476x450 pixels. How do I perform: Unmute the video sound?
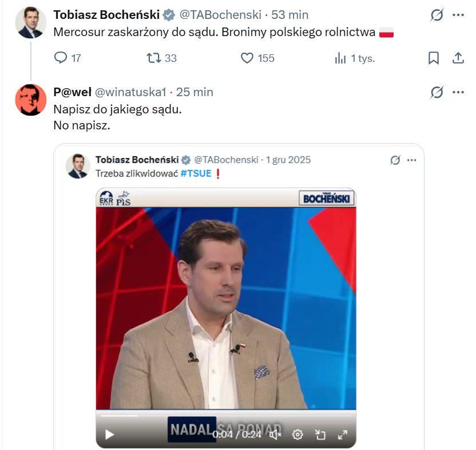pos(275,435)
